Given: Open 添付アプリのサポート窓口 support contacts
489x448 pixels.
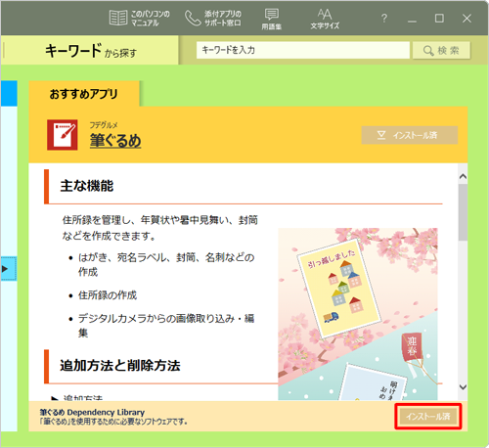Looking at the screenshot, I should tap(213, 19).
